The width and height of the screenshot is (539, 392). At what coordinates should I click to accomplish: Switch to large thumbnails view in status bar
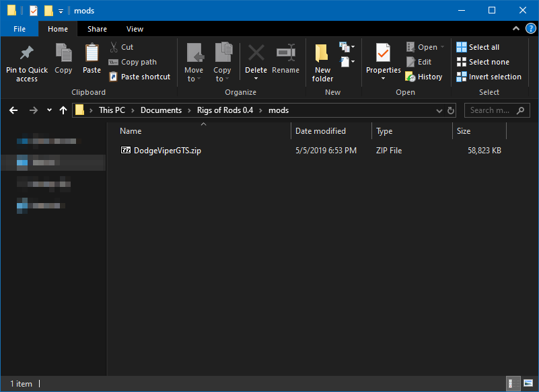coord(527,383)
